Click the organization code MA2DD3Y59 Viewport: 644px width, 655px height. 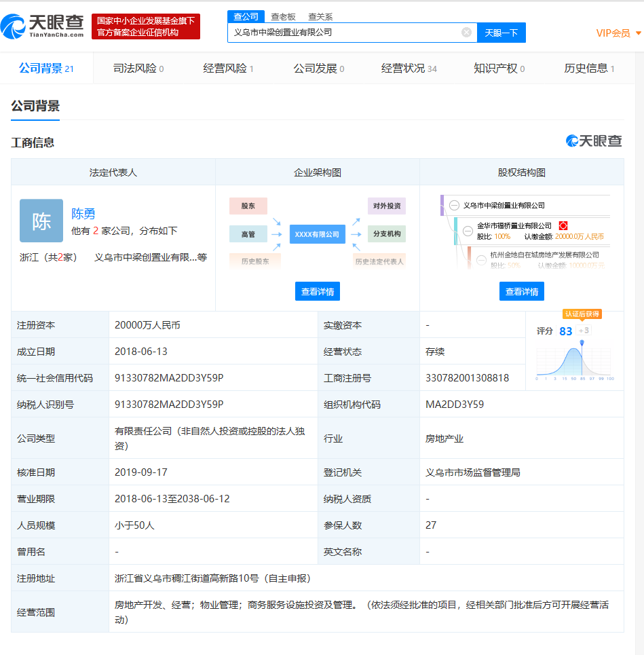coord(455,405)
